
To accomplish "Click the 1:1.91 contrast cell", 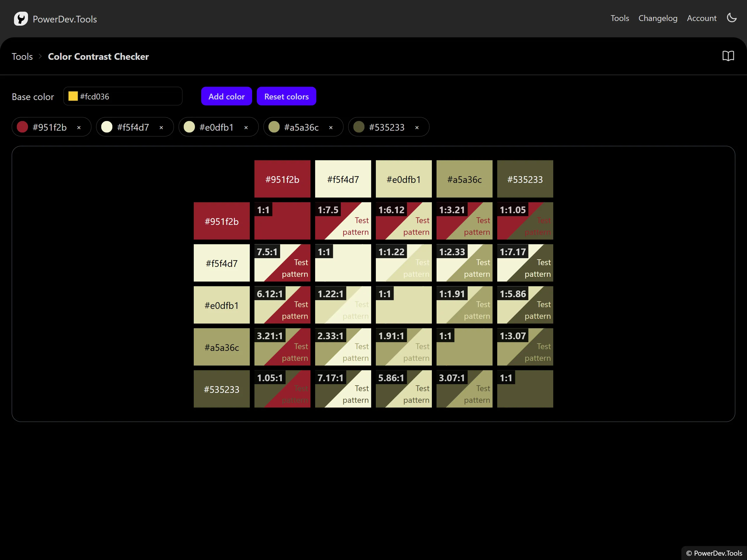I will [x=465, y=305].
